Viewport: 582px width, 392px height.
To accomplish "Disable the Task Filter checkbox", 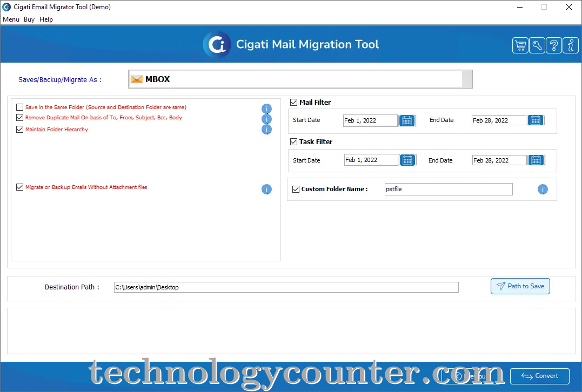I will tap(293, 141).
